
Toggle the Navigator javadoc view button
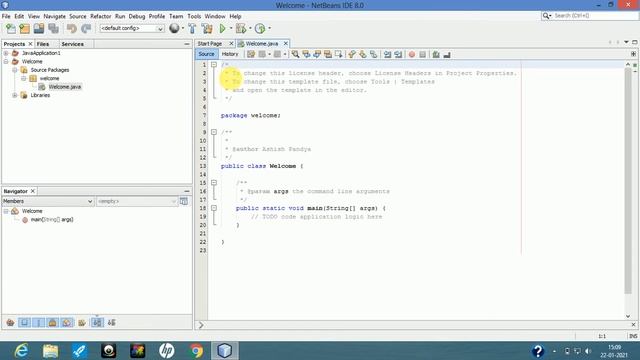(184, 201)
